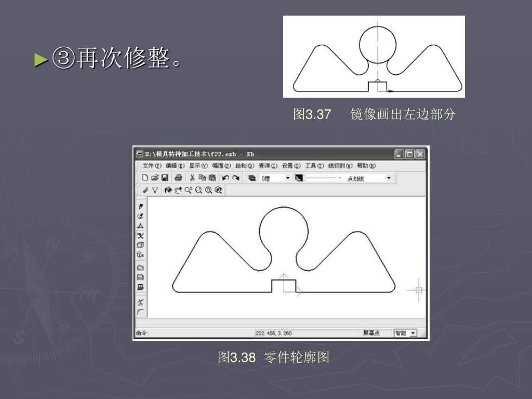This screenshot has height=399, width=532.
Task: Select the block operation box icon
Action: (140, 245)
